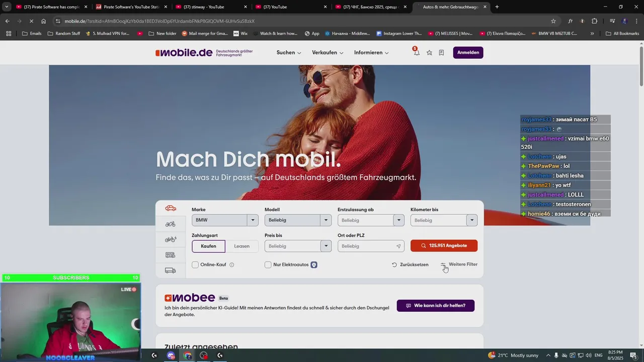Image resolution: width=644 pixels, height=362 pixels.
Task: Open the All Bookmarks folder
Action: 622,34
